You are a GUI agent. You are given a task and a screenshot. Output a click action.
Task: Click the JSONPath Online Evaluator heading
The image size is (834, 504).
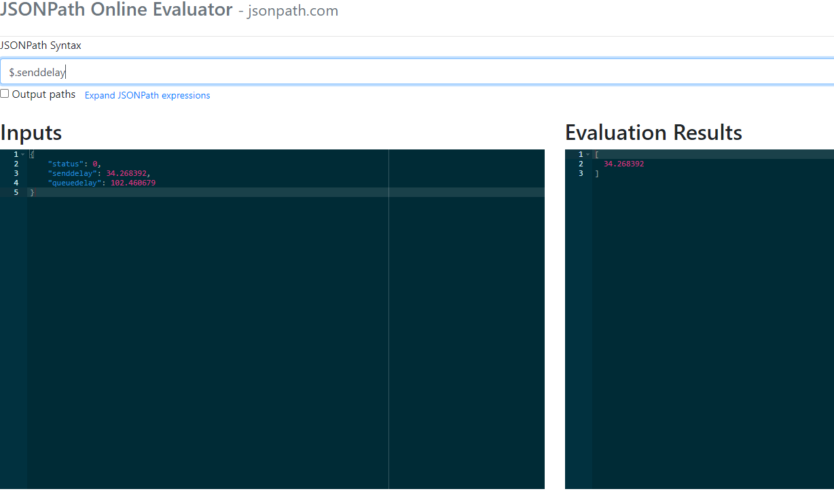(115, 11)
